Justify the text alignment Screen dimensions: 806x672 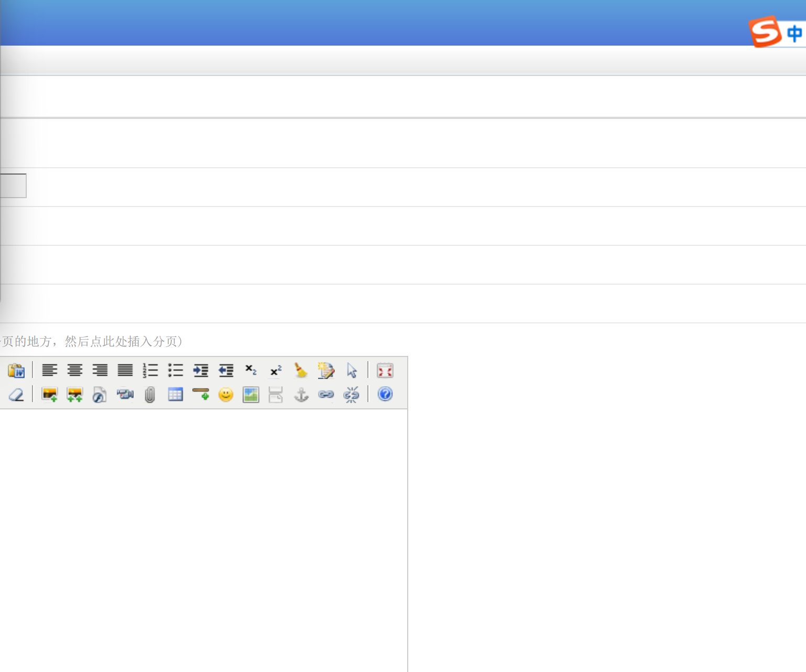click(125, 371)
